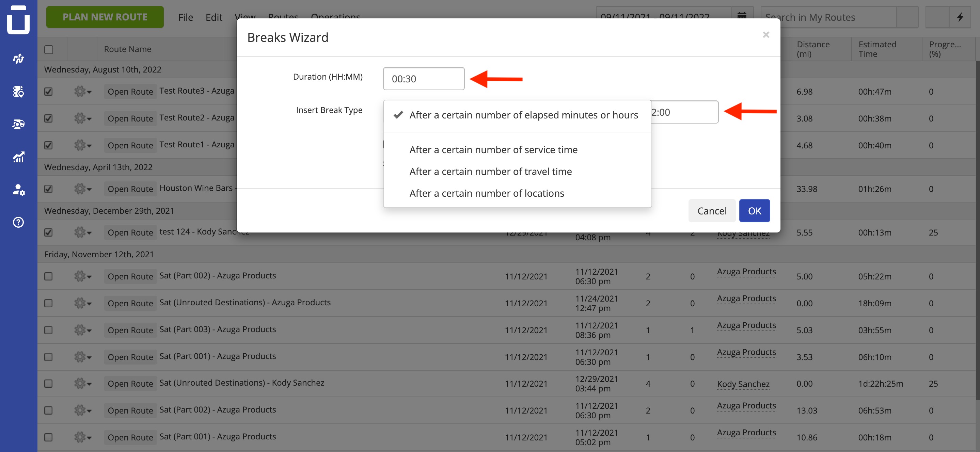Open gear menu for Test Route1 row

pyautogui.click(x=82, y=145)
